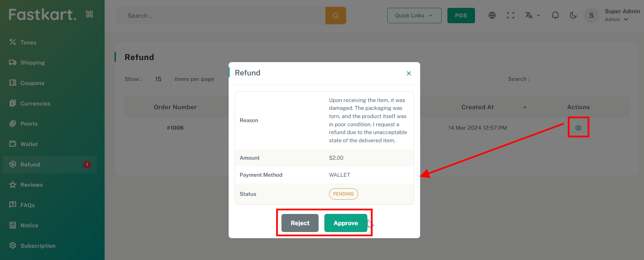This screenshot has width=644, height=260.
Task: Approve the pending refund
Action: (346, 223)
